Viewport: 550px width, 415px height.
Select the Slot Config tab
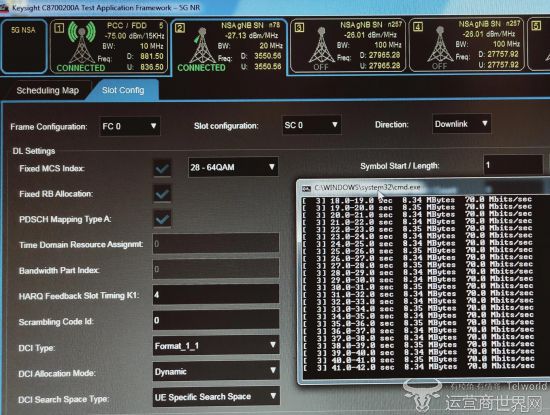(123, 90)
